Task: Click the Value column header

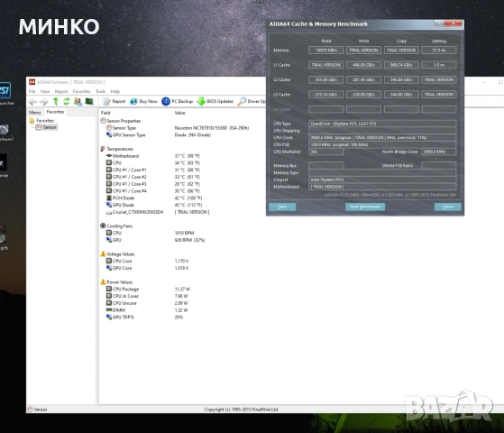Action: click(x=179, y=113)
